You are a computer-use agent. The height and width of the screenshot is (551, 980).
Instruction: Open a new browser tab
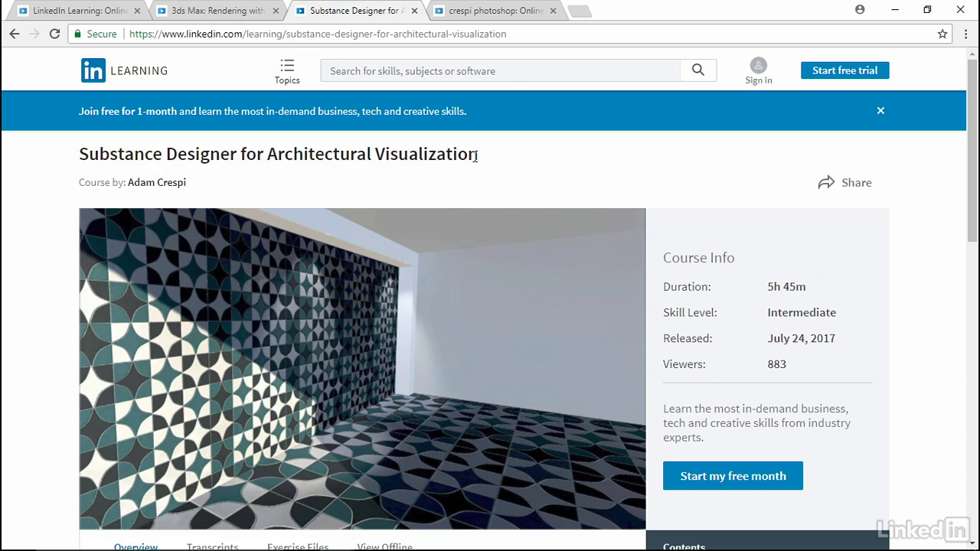point(580,11)
